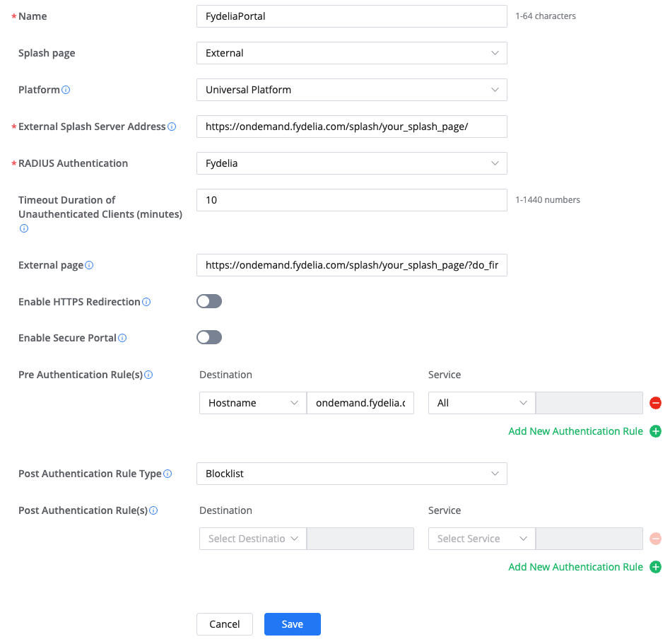Remove the pre authentication rule with red minus
Screen dimensions: 670x644
coord(655,403)
